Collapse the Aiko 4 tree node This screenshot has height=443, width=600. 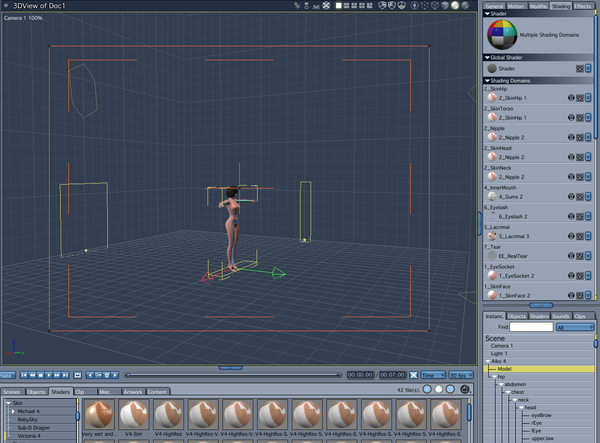click(x=488, y=361)
